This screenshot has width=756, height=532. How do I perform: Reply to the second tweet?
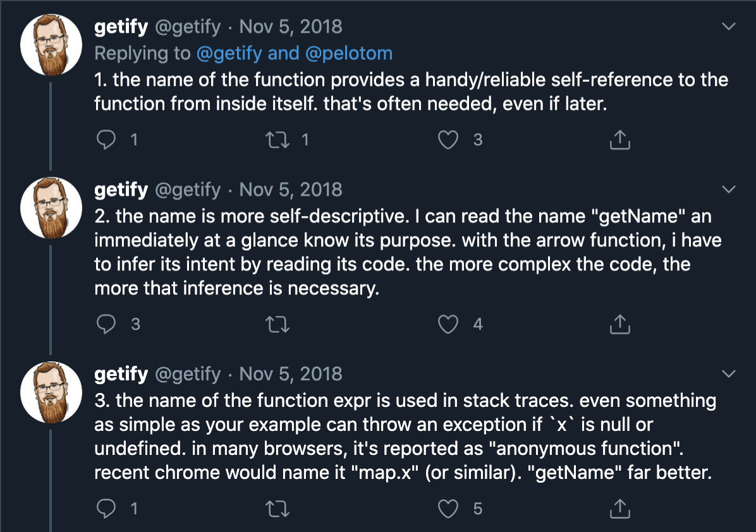point(107,324)
